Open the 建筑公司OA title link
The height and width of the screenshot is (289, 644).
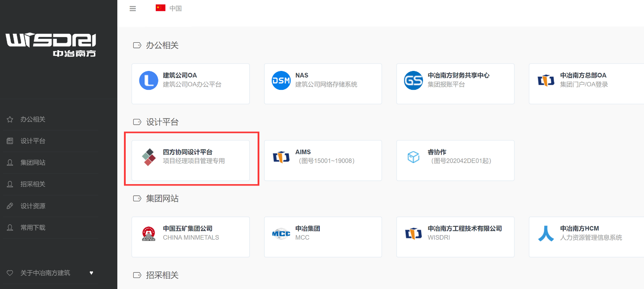pos(180,75)
